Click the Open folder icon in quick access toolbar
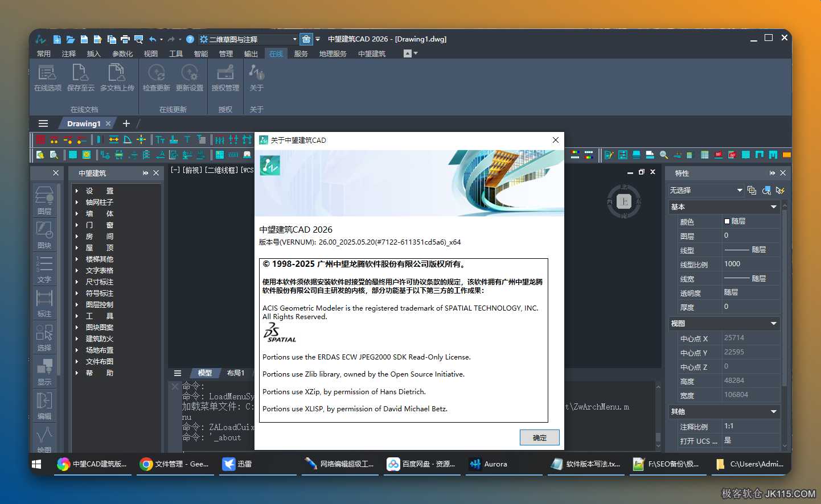 click(71, 39)
